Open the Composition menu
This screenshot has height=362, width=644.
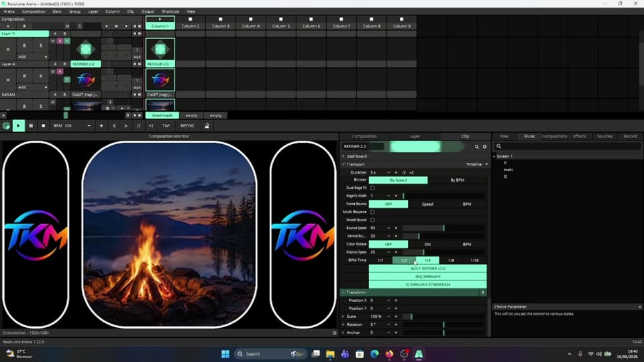(34, 11)
